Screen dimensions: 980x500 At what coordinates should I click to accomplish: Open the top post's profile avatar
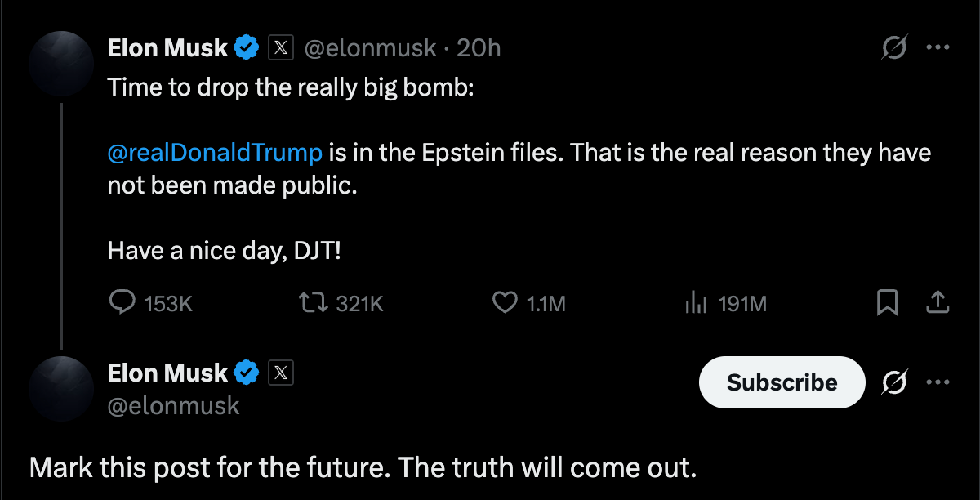pyautogui.click(x=60, y=65)
